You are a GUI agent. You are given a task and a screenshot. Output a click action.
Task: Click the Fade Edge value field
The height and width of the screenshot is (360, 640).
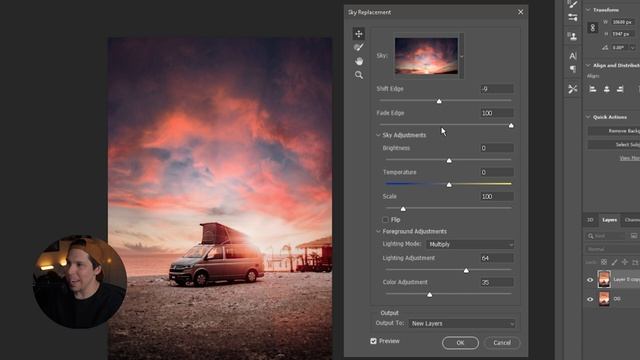[x=496, y=113]
